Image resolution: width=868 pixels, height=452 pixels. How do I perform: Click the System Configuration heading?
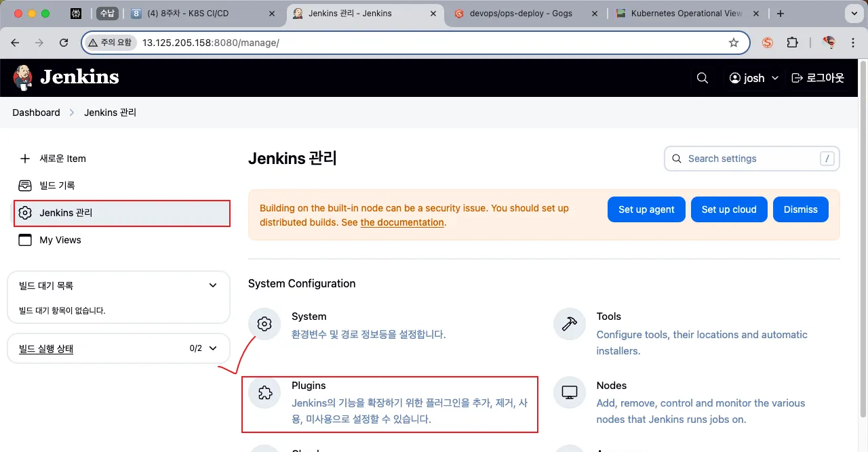pos(302,283)
